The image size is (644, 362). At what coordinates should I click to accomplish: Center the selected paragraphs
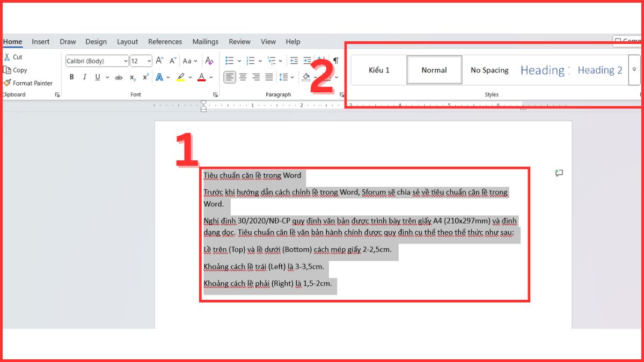[243, 77]
